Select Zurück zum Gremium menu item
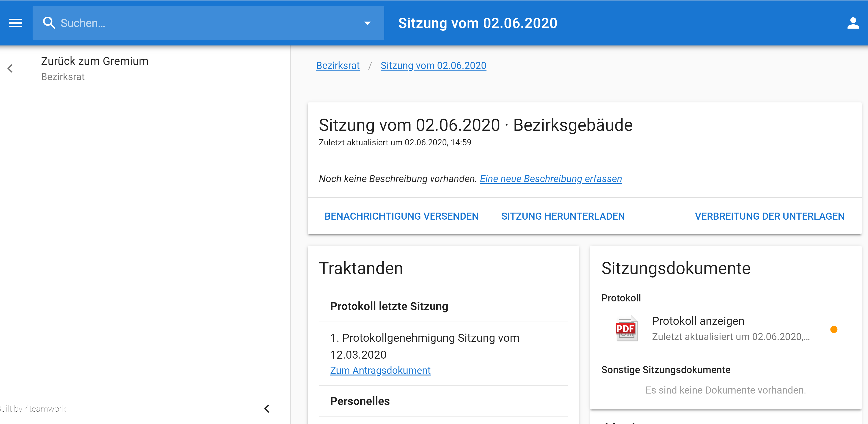 (x=95, y=61)
